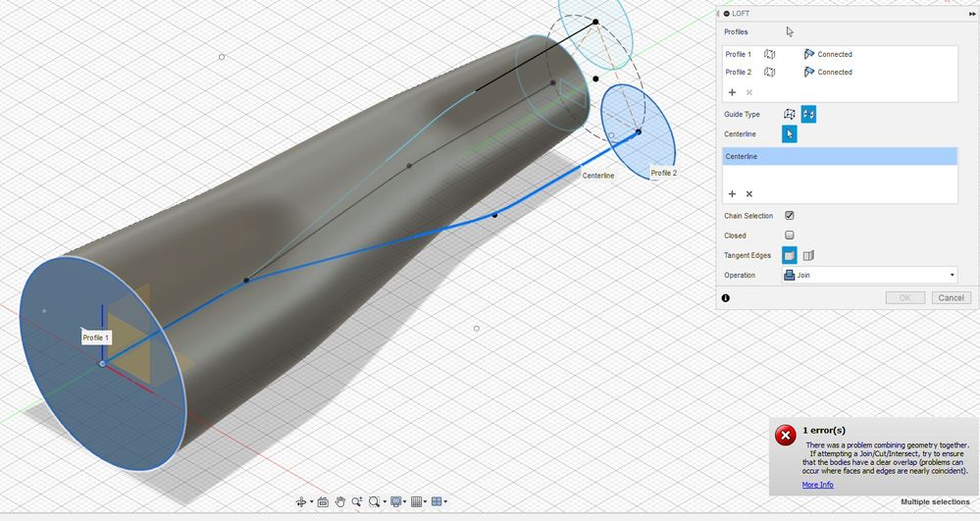Click 'Profile 2' text in profiles list
This screenshot has height=521, width=980.
[x=738, y=72]
